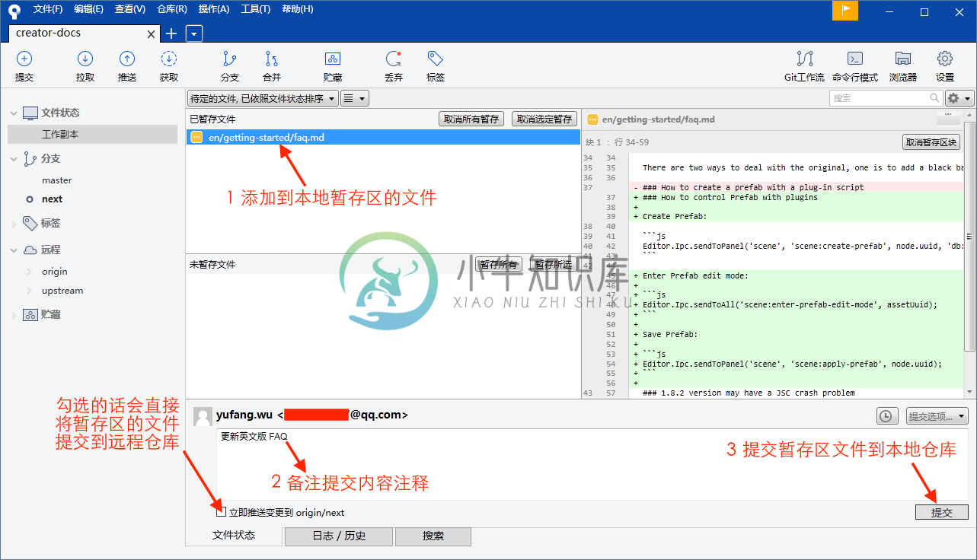Screen dimensions: 977x560
Task: Click the Stash (贮藏) toolbar icon
Action: 332,59
